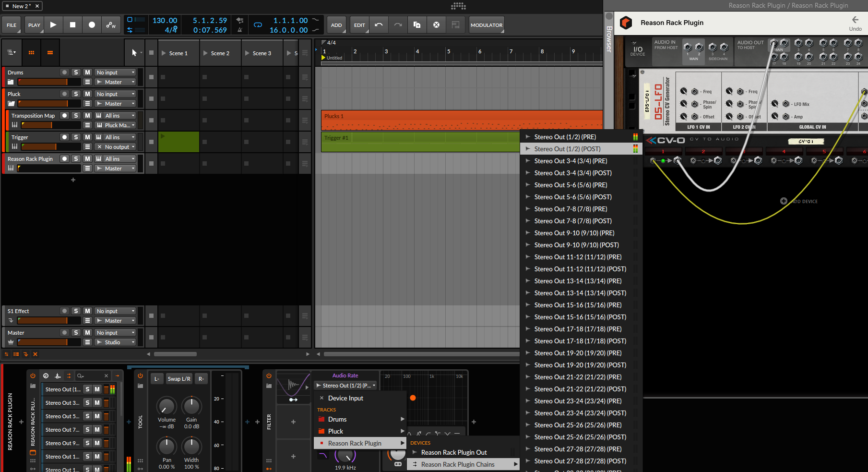The image size is (868, 472).
Task: Open Drums track input dropdown
Action: [x=115, y=73]
